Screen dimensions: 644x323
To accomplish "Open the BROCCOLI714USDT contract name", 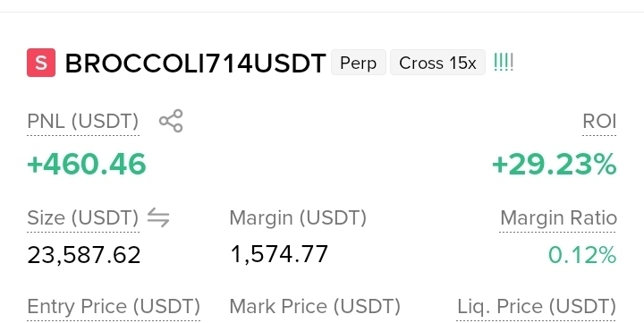I will [196, 64].
